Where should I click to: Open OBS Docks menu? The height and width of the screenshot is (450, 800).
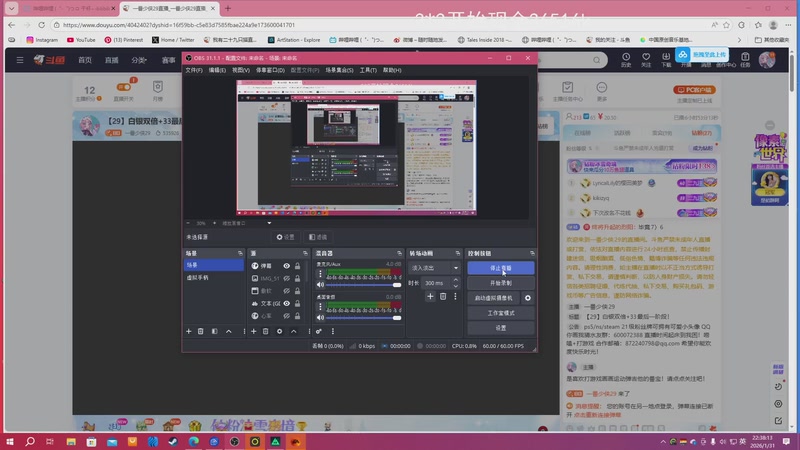(x=270, y=70)
